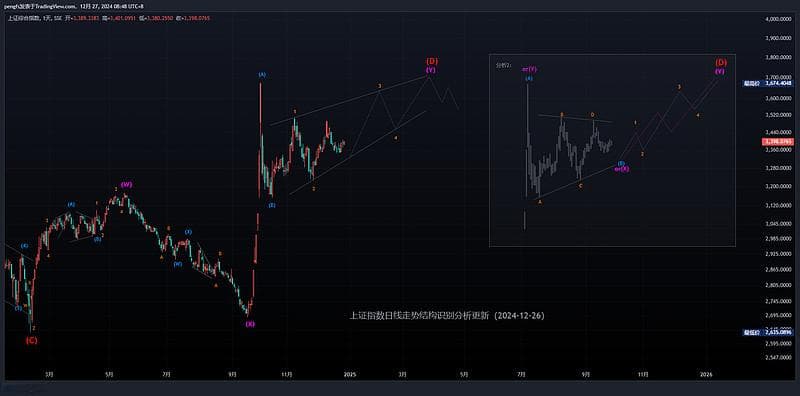Click the 4,000.0000 price axis label
This screenshot has width=800, height=396.
coord(779,19)
